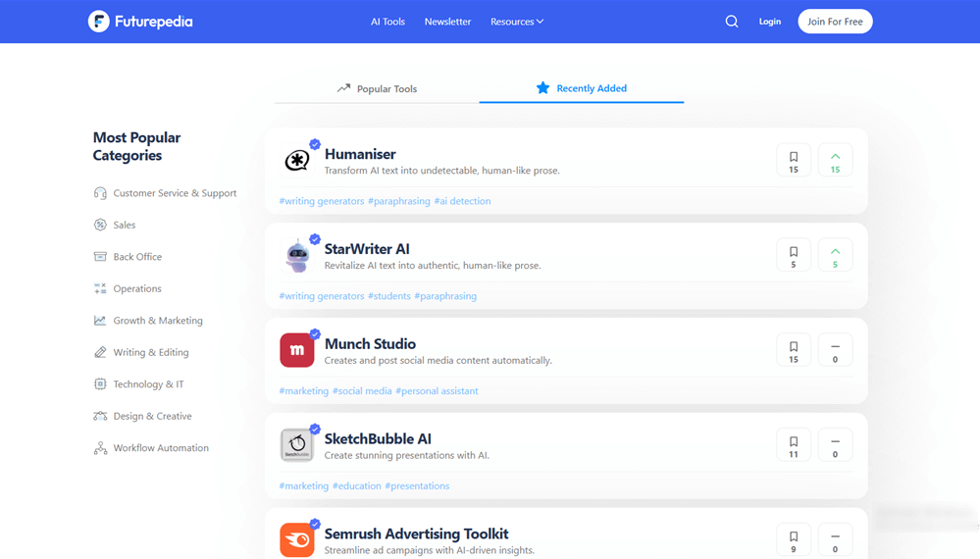The image size is (980, 559).
Task: Click the Workflow Automation icon
Action: (100, 448)
